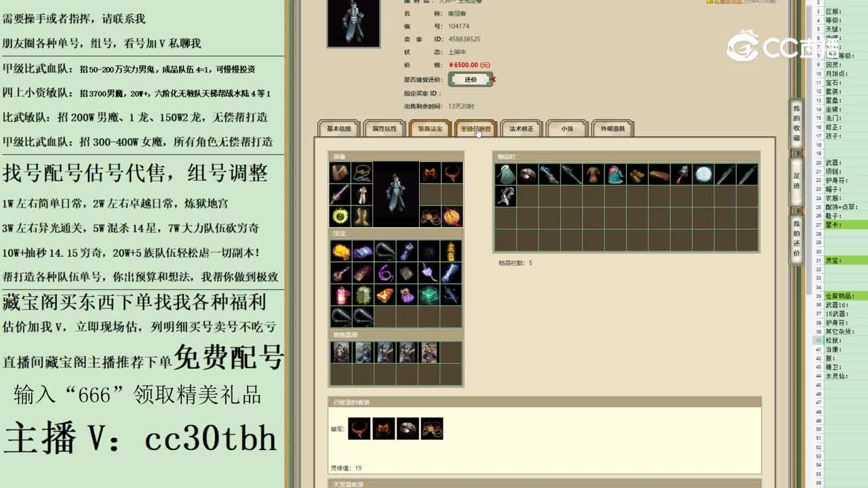Click the character model in 装备 panel

[x=396, y=195]
